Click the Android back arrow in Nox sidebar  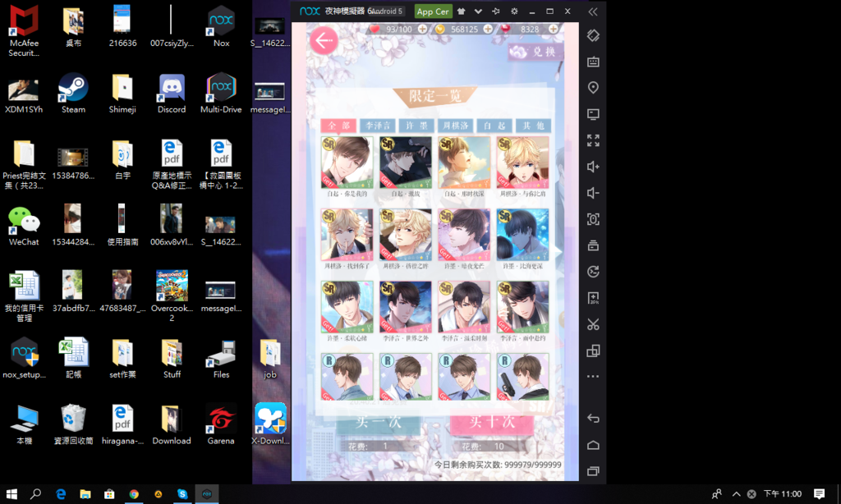tap(593, 418)
